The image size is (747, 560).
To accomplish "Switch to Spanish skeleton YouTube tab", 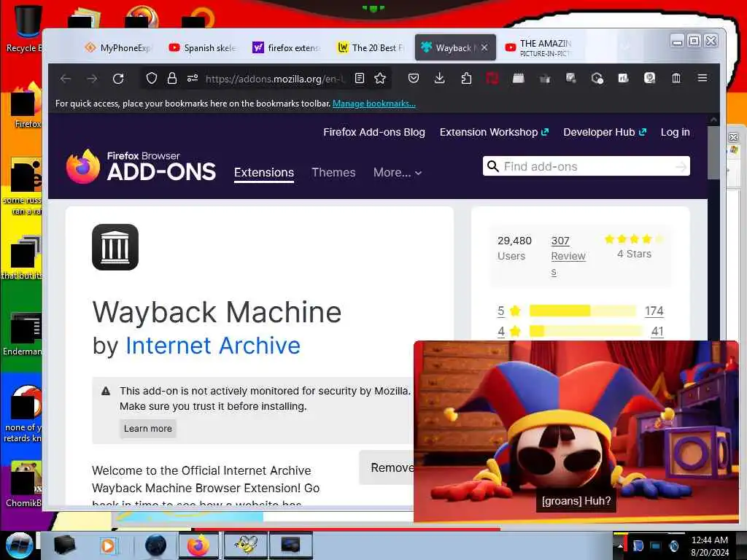I will [203, 47].
